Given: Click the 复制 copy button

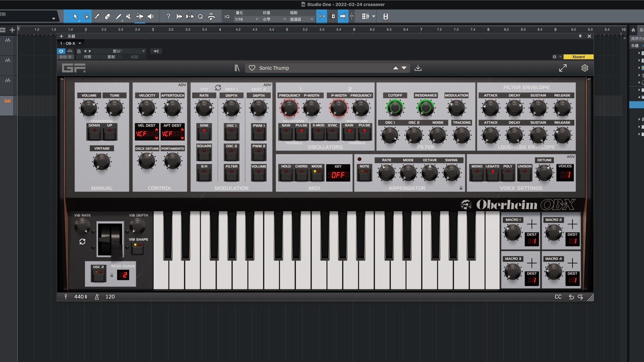Looking at the screenshot, I should 111,57.
